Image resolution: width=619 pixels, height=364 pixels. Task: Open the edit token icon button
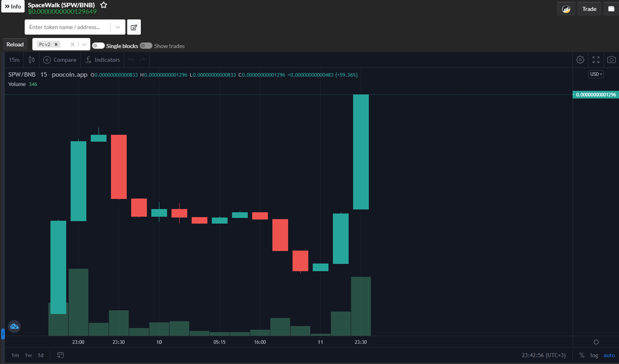tap(134, 27)
